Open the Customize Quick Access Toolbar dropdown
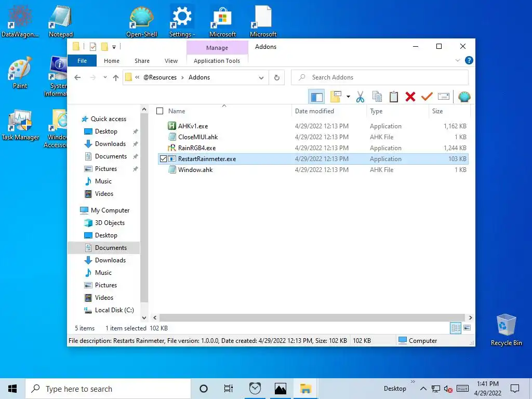Image resolution: width=532 pixels, height=399 pixels. point(114,47)
